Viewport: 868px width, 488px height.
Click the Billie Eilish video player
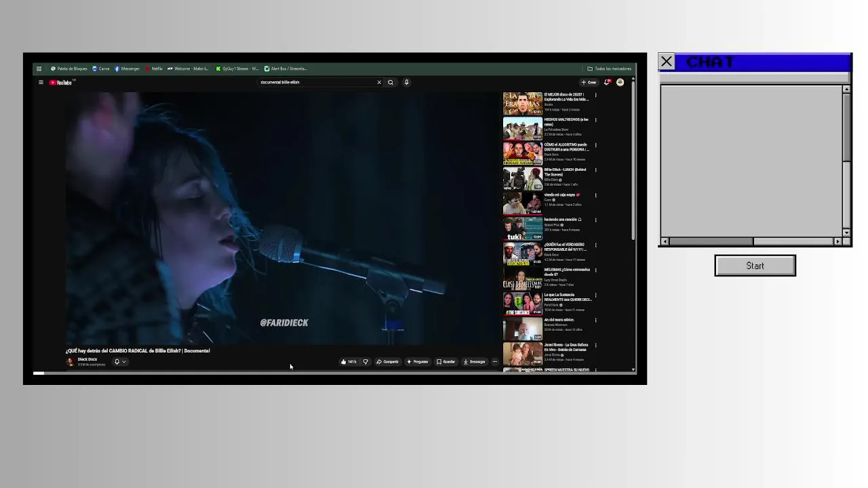pyautogui.click(x=282, y=218)
